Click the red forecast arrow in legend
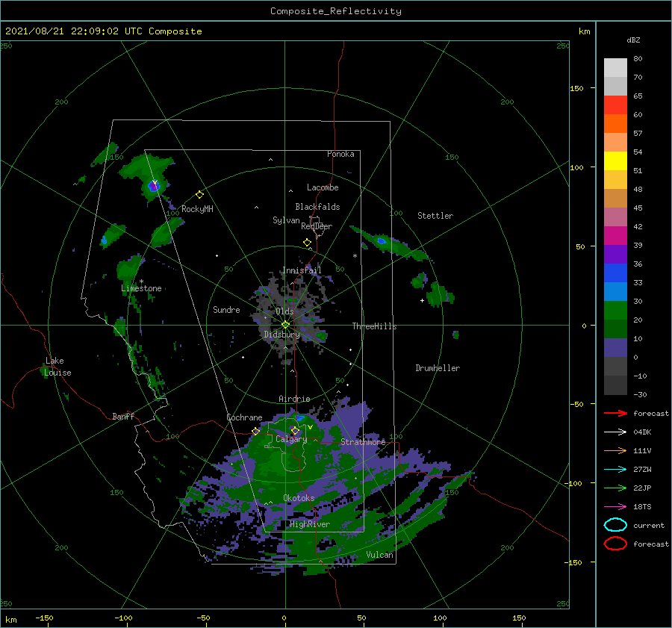Viewport: 672px width, 628px height. point(615,413)
